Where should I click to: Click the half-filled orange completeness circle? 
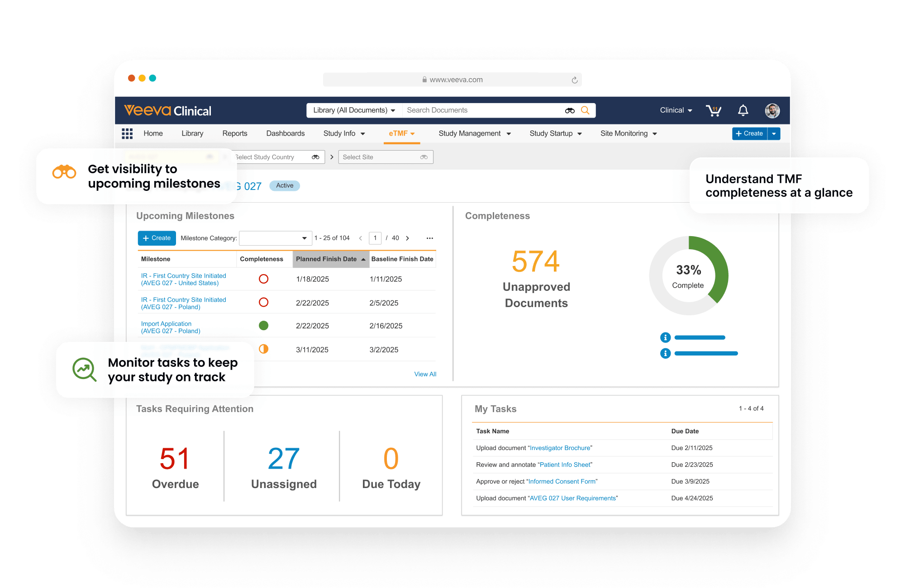coord(264,349)
